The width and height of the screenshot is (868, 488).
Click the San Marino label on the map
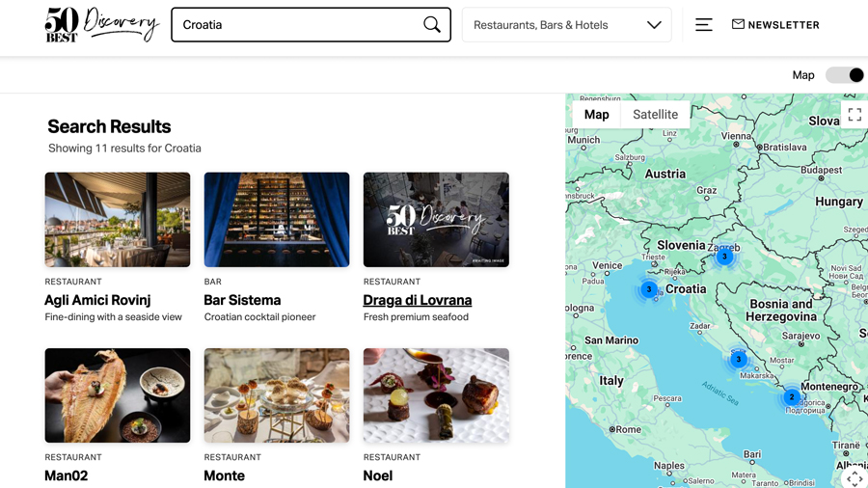(611, 340)
